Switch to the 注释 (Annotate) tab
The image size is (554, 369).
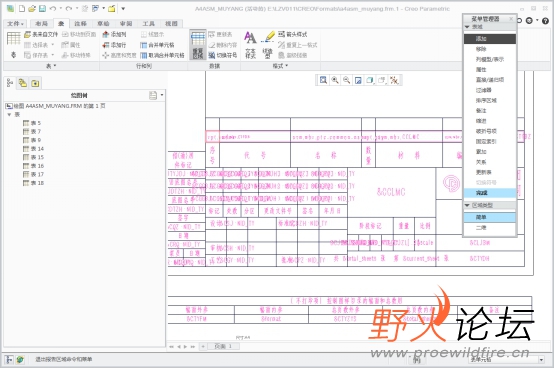[80, 24]
